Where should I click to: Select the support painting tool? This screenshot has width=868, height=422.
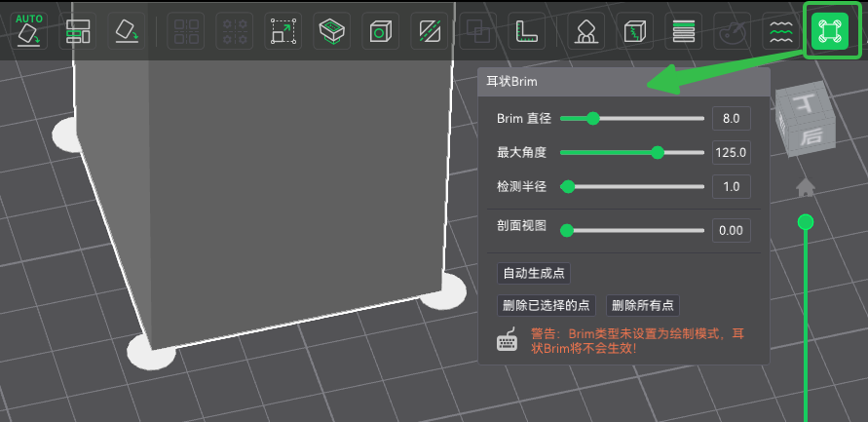[586, 31]
